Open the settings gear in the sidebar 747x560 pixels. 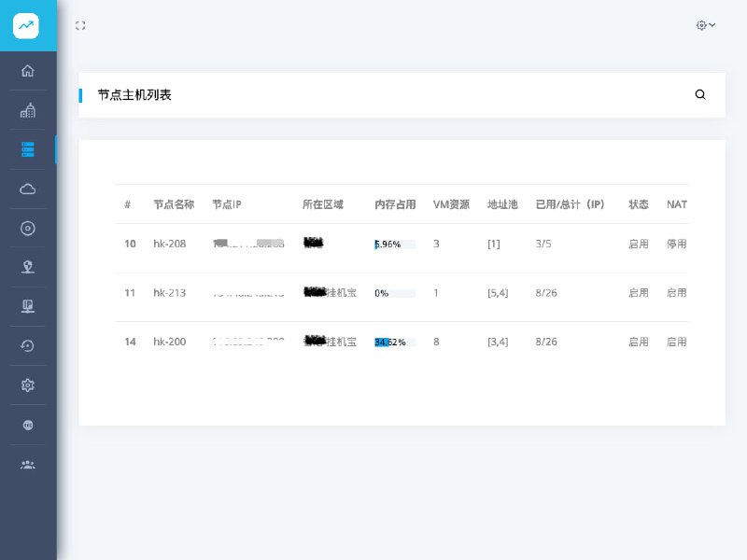click(27, 385)
